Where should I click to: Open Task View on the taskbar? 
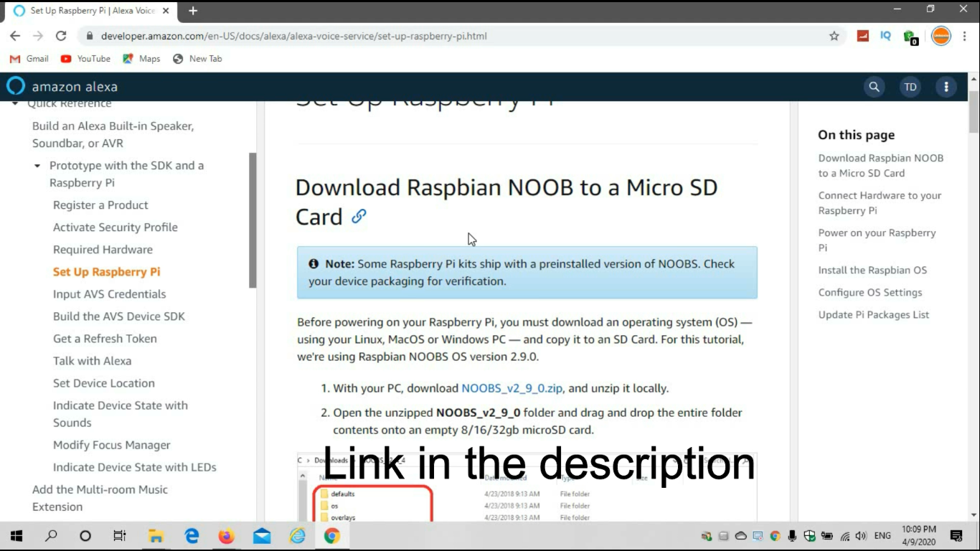pos(120,536)
